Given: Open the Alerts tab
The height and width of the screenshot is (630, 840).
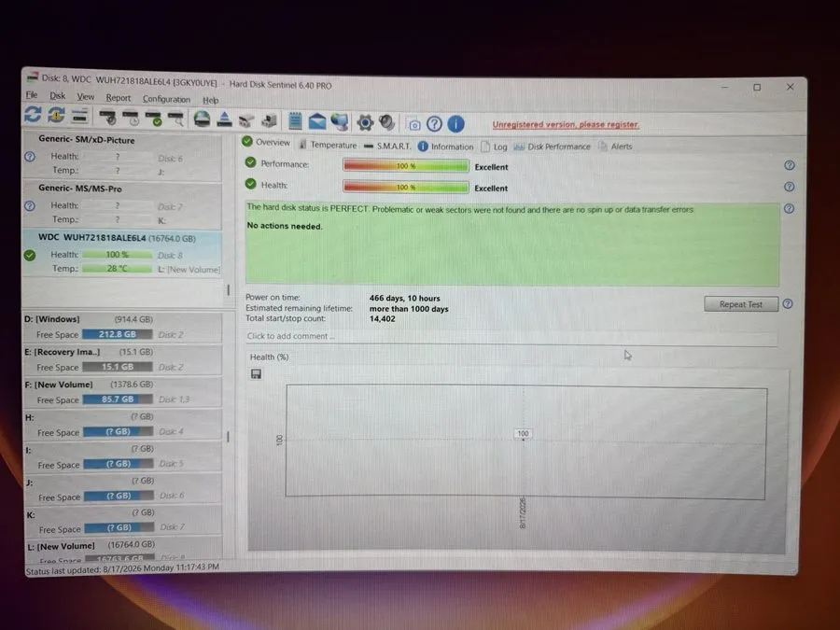Looking at the screenshot, I should pos(615,147).
